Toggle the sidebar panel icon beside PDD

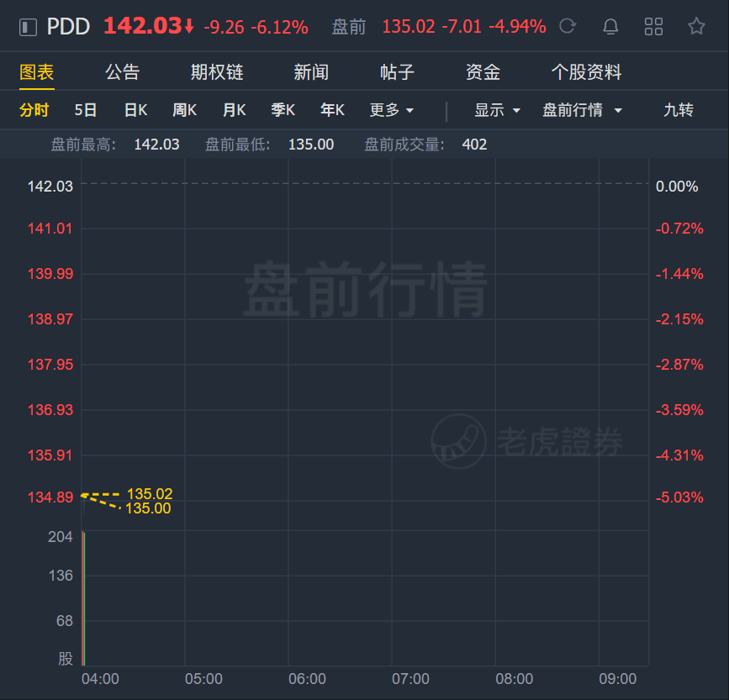(x=28, y=27)
